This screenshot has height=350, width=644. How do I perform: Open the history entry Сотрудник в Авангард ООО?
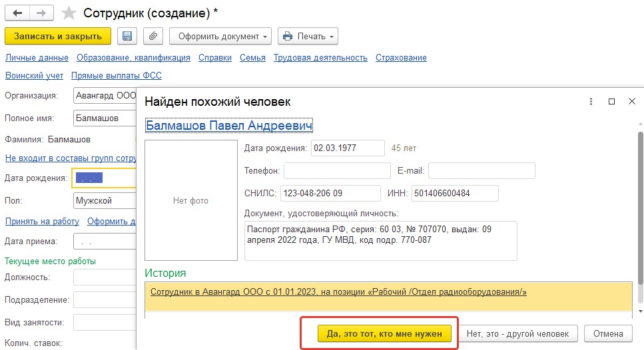point(338,291)
